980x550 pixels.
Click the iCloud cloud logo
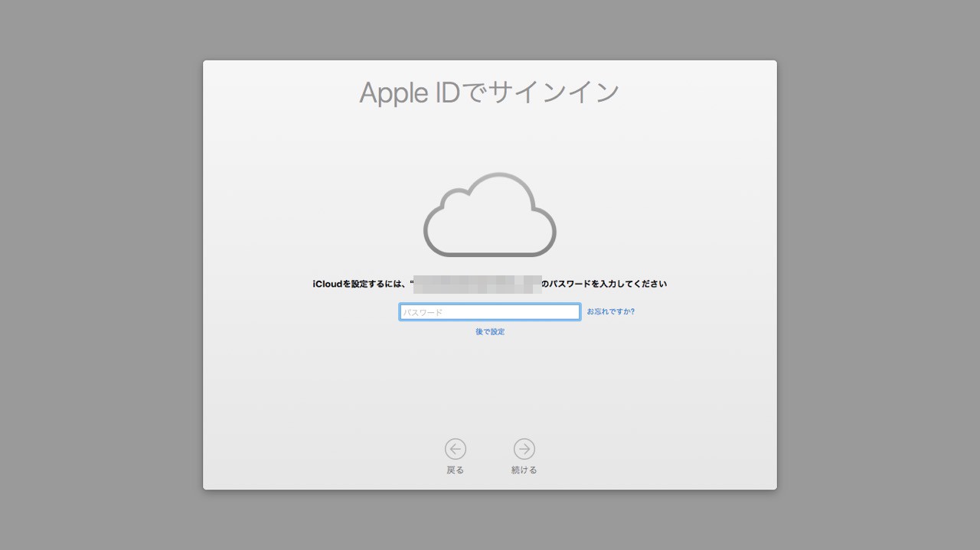(490, 214)
